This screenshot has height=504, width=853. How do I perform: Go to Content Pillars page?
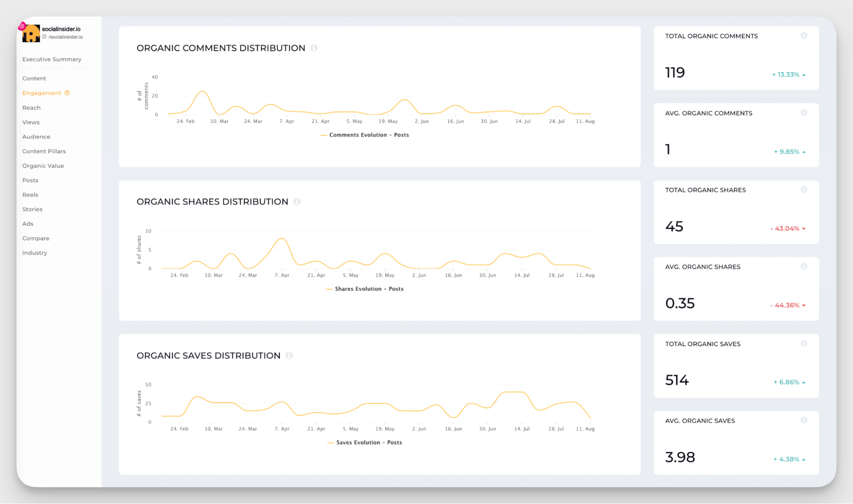pos(44,151)
